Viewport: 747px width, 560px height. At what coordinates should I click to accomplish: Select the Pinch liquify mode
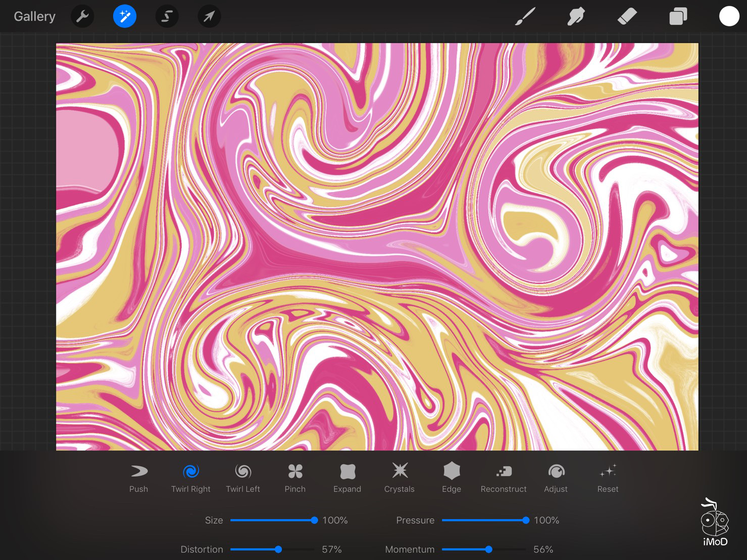(x=295, y=477)
